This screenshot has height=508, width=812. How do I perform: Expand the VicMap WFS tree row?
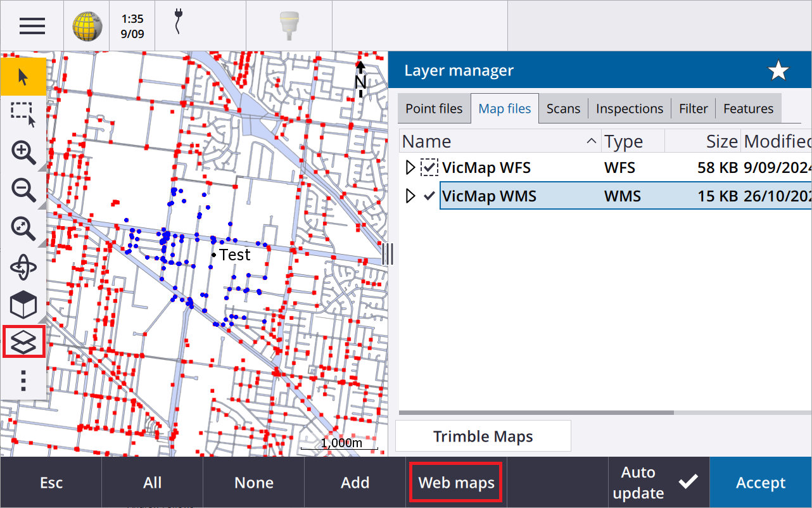410,168
